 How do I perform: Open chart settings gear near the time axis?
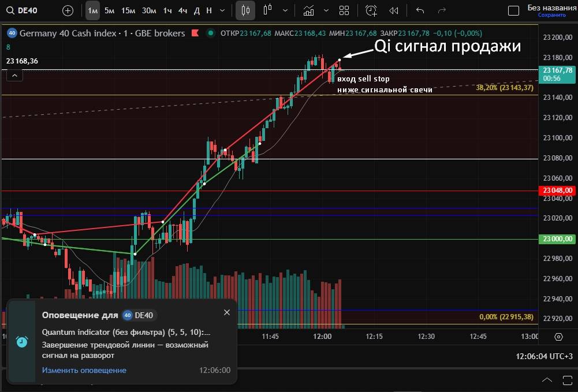558,337
